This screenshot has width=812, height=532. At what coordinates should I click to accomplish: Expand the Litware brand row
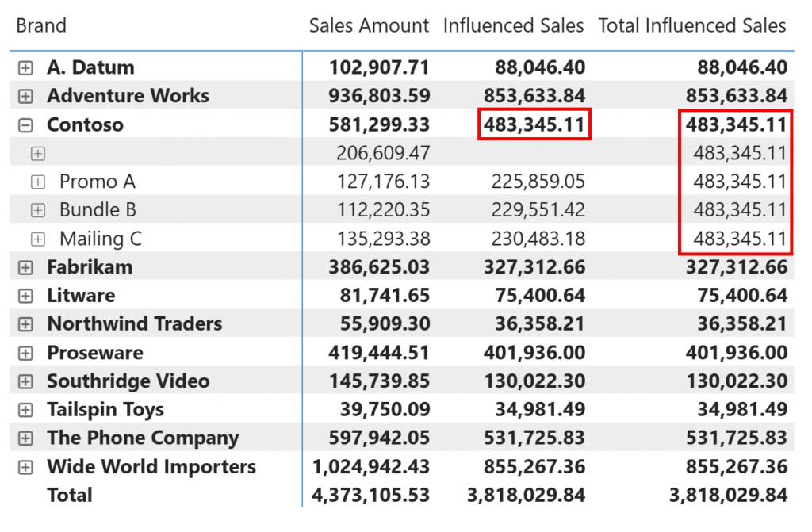[x=25, y=297]
